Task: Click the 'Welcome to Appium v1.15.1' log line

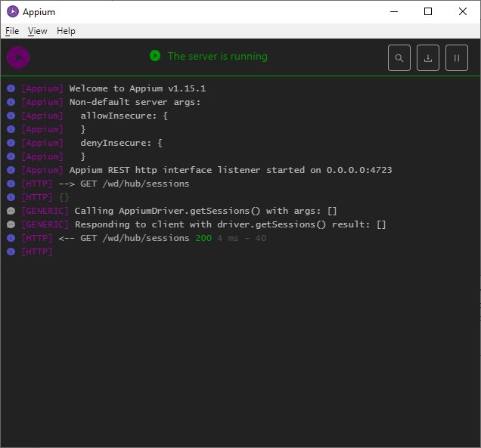Action: [x=138, y=88]
